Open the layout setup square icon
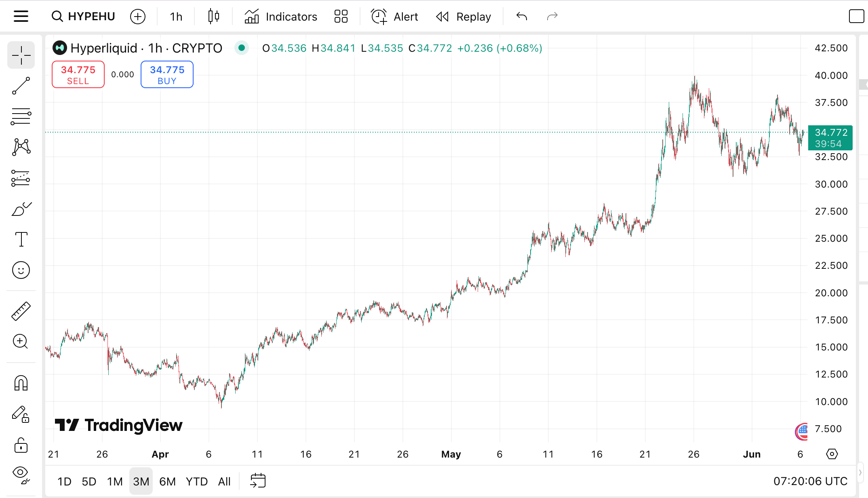This screenshot has height=498, width=868. pos(856,17)
